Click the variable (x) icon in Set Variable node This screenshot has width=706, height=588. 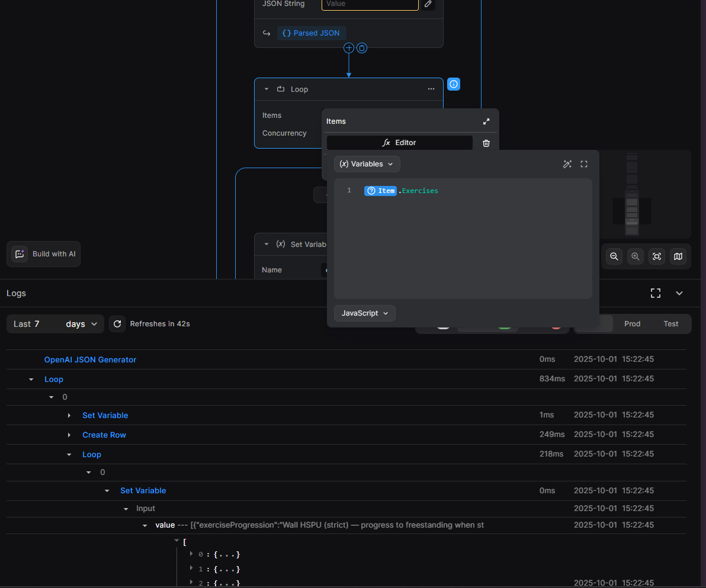281,244
